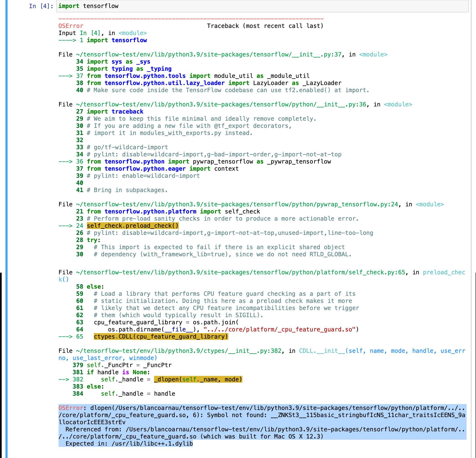
Task: Click the tensorflow/python/__init__.py:36 file path
Action: point(221,104)
